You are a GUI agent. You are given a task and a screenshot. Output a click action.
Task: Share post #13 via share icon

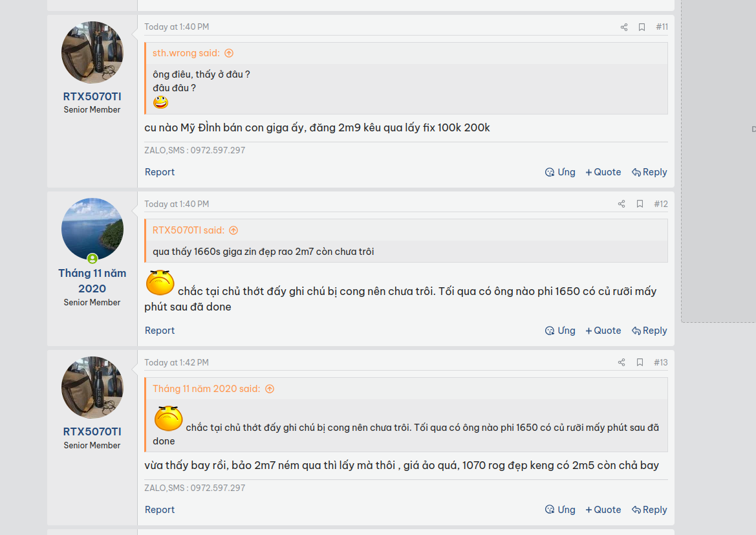pyautogui.click(x=621, y=362)
